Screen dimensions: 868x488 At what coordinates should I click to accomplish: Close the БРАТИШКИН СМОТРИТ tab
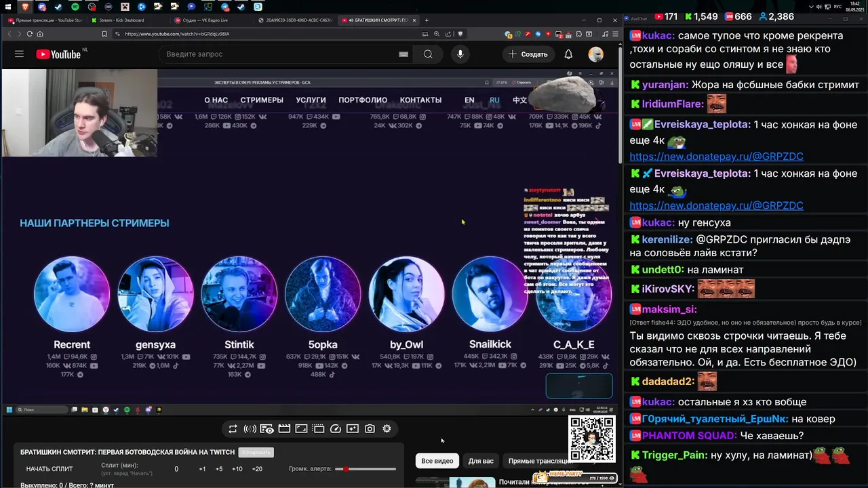click(414, 20)
